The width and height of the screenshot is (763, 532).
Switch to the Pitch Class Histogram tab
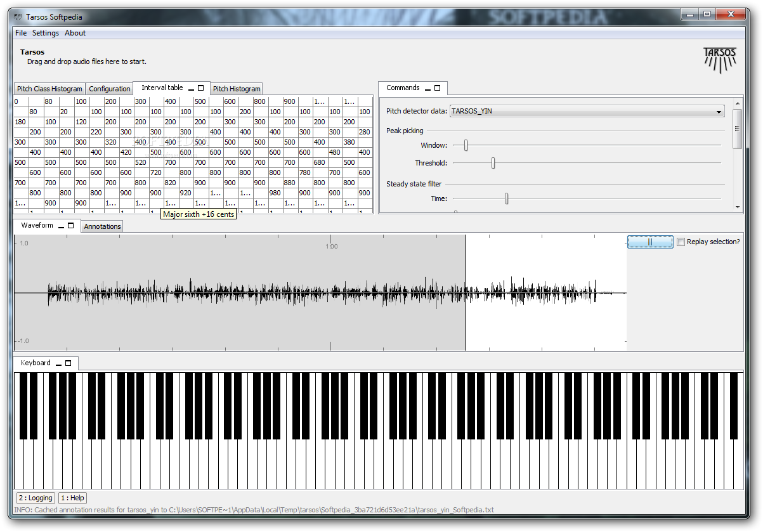pyautogui.click(x=49, y=89)
